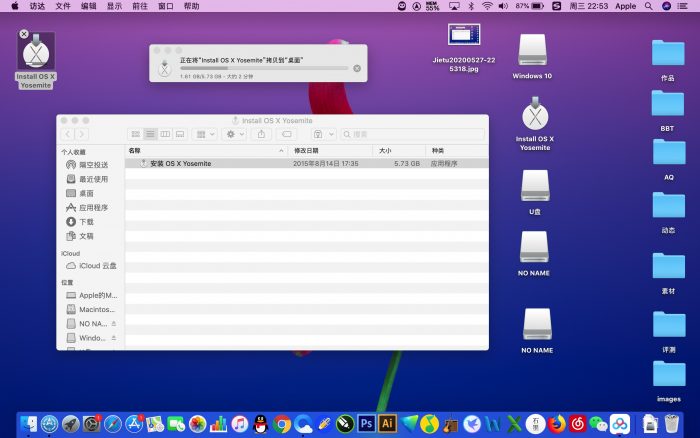Launch Illustrator from the Dock
Image resolution: width=700 pixels, height=438 pixels.
[387, 424]
